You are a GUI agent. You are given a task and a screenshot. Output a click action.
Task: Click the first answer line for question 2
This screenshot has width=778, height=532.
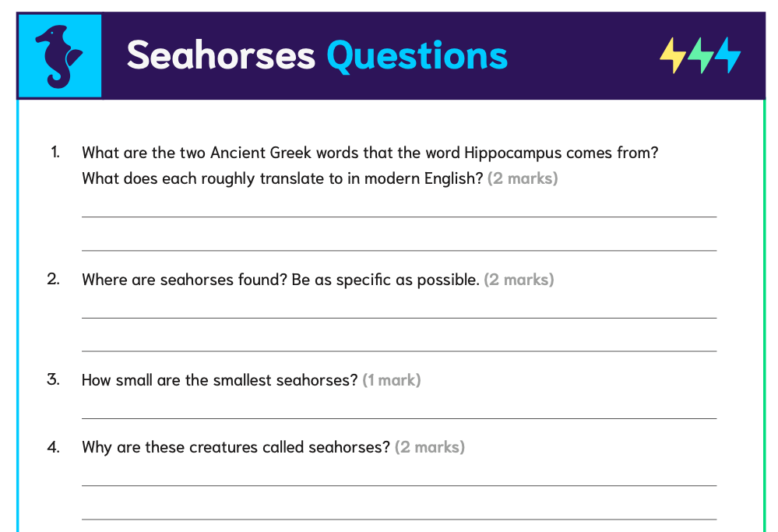pos(399,317)
